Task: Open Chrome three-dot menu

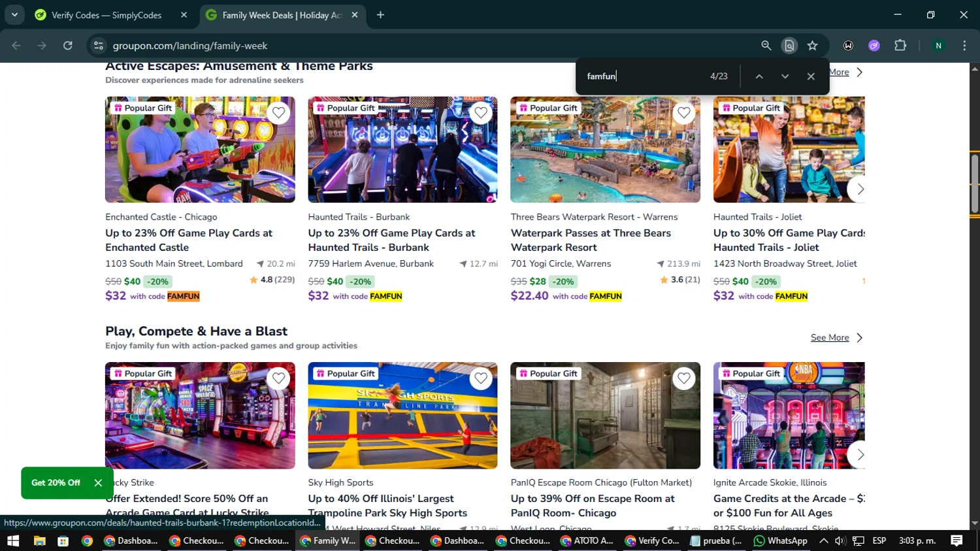Action: (x=964, y=46)
